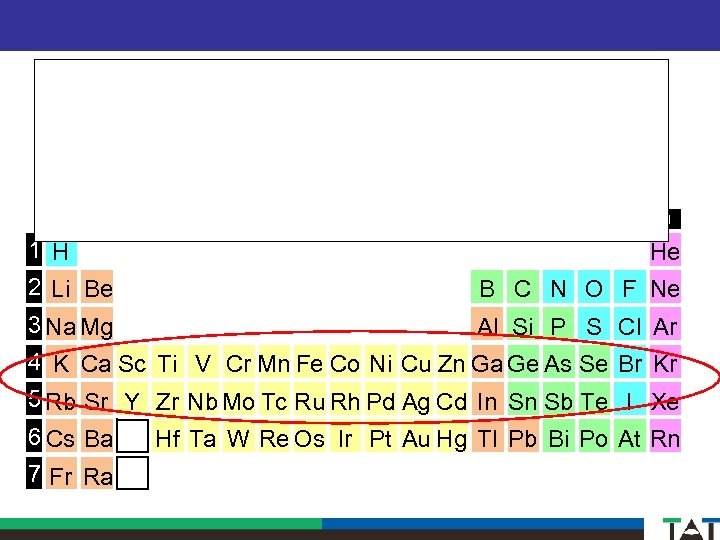Click the molybdenum Mo cell
720x540 pixels.
(x=238, y=399)
